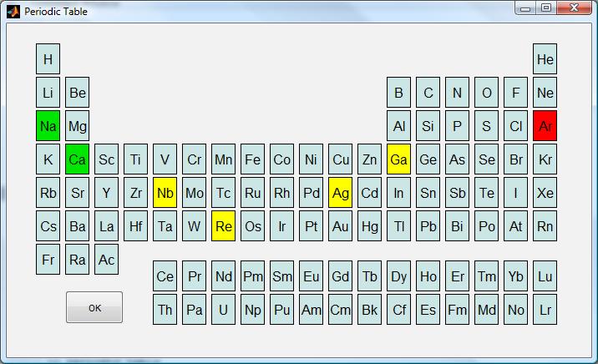Deselect the red Ar element
The height and width of the screenshot is (364, 598).
pos(545,126)
